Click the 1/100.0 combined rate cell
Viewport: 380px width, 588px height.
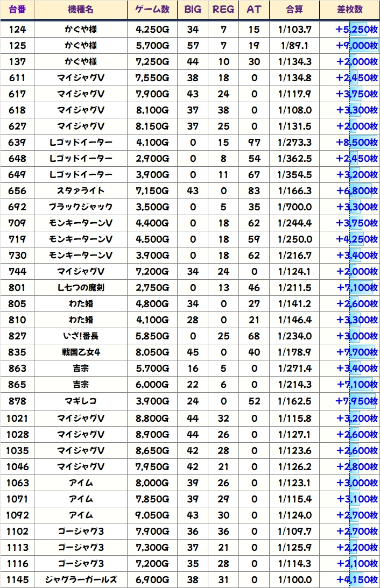click(294, 579)
